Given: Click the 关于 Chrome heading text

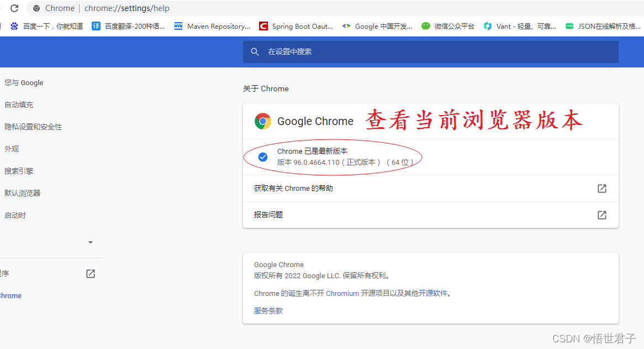Looking at the screenshot, I should click(x=266, y=89).
